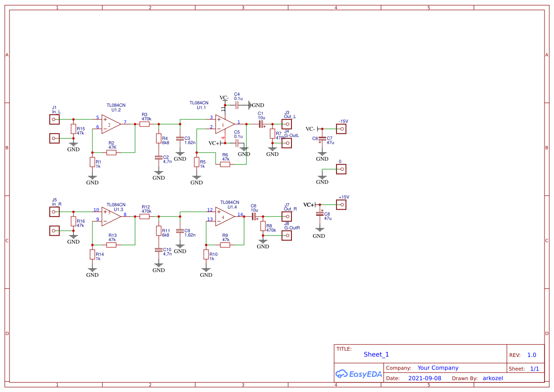Image resolution: width=554 pixels, height=392 pixels.
Task: Click the J3 Out_L output connector
Action: (287, 124)
